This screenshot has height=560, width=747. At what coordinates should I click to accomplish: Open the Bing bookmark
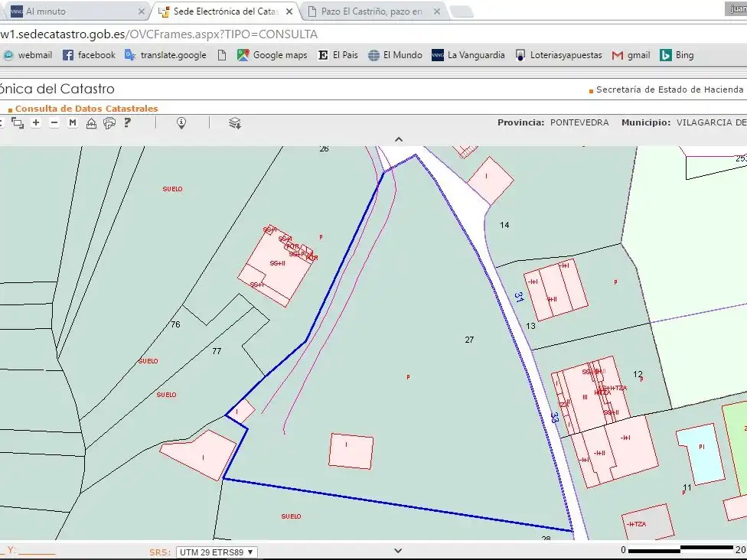[x=677, y=55]
